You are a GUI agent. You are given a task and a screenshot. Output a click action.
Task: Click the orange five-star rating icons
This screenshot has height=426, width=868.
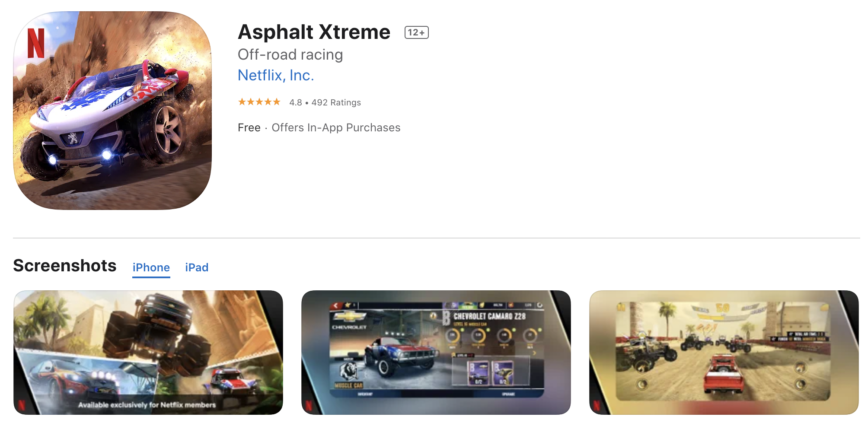pos(259,102)
